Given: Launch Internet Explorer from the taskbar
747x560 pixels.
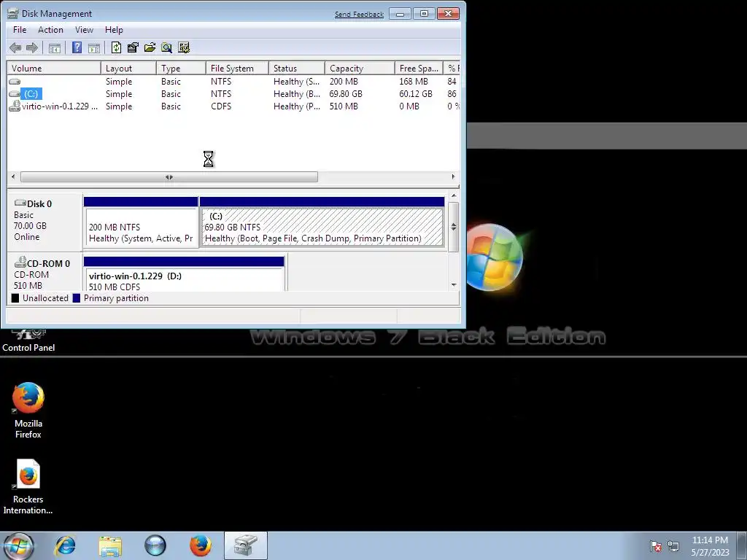Looking at the screenshot, I should point(65,545).
